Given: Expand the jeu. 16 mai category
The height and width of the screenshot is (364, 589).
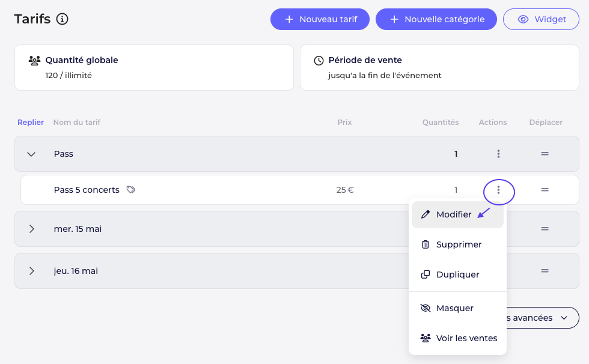Looking at the screenshot, I should pos(32,271).
